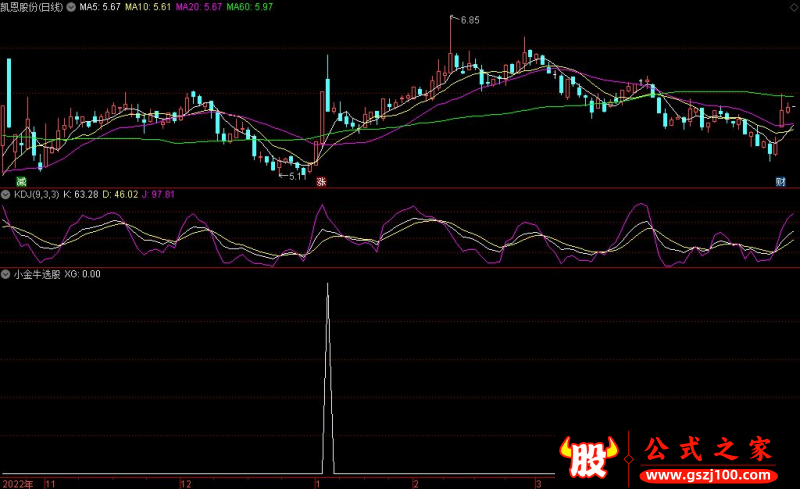Click the 5.11 low price marker

[294, 176]
